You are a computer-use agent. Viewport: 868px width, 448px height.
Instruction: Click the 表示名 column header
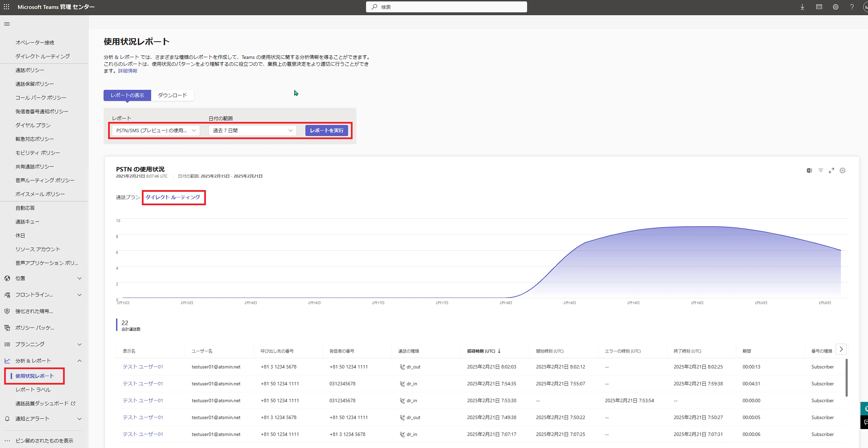click(129, 351)
